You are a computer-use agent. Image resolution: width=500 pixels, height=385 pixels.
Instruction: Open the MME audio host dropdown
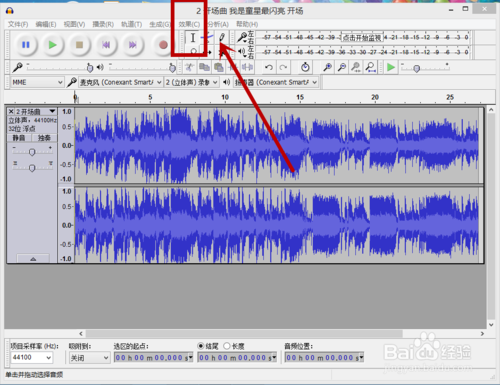pyautogui.click(x=37, y=82)
